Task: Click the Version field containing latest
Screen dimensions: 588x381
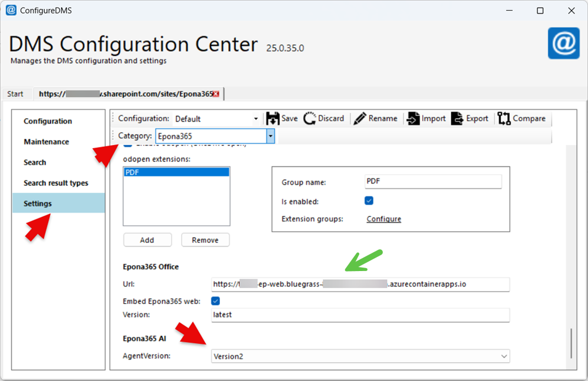Action: pyautogui.click(x=360, y=315)
